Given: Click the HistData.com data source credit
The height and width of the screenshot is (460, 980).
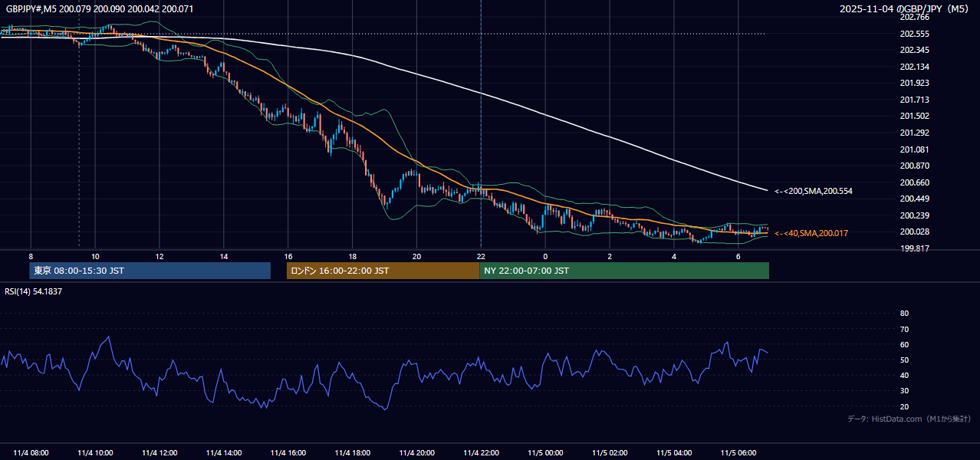Looking at the screenshot, I should pyautogui.click(x=909, y=419).
